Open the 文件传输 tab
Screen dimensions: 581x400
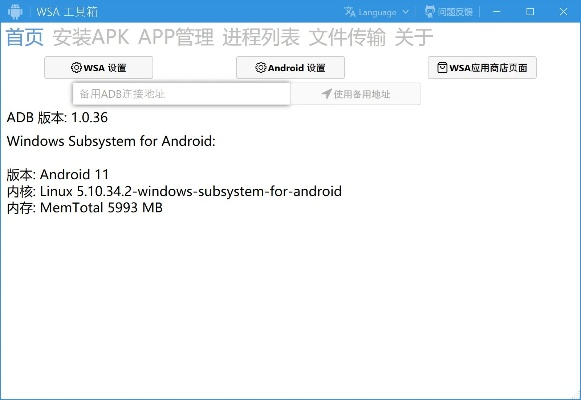click(347, 37)
